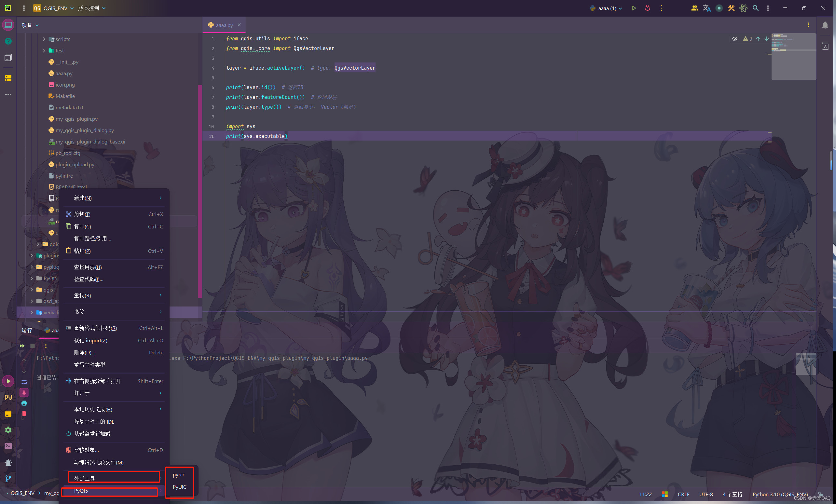836x504 pixels.
Task: Open the Learn question-mark tool window
Action: click(x=8, y=41)
